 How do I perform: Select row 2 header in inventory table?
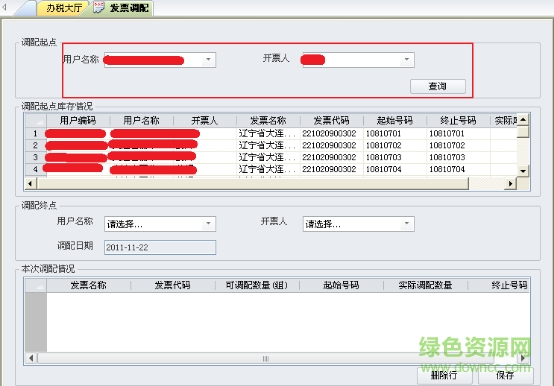(35, 145)
